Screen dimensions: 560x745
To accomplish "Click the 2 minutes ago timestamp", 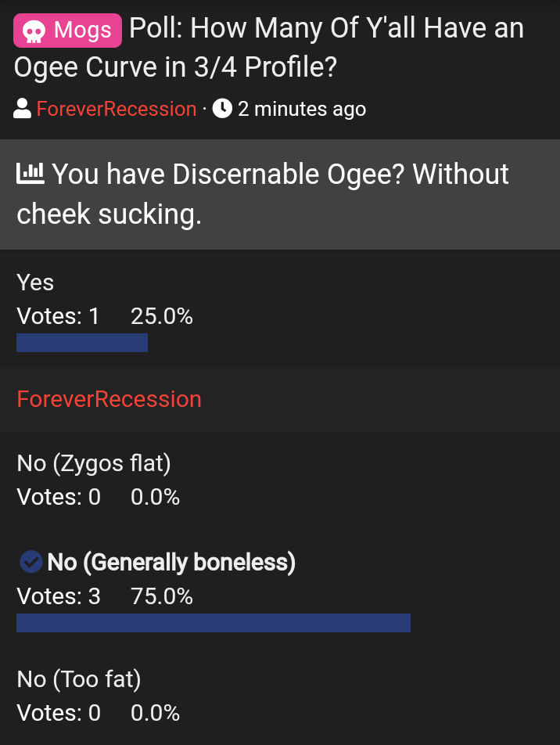I will click(301, 109).
